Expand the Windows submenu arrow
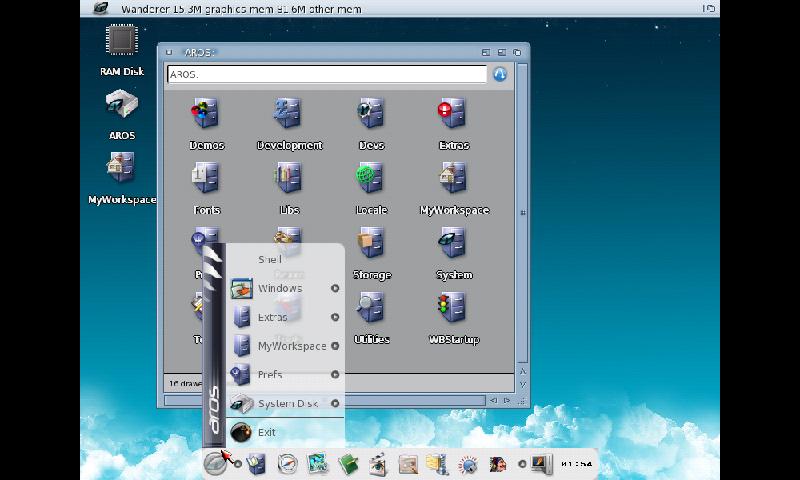Viewport: 800px width, 480px height. coord(335,289)
